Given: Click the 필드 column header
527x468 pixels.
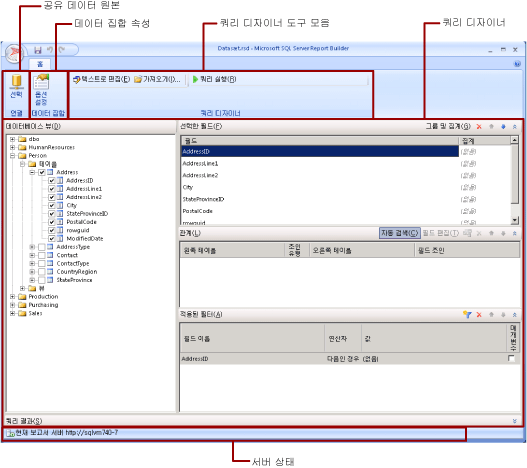Looking at the screenshot, I should [320, 141].
